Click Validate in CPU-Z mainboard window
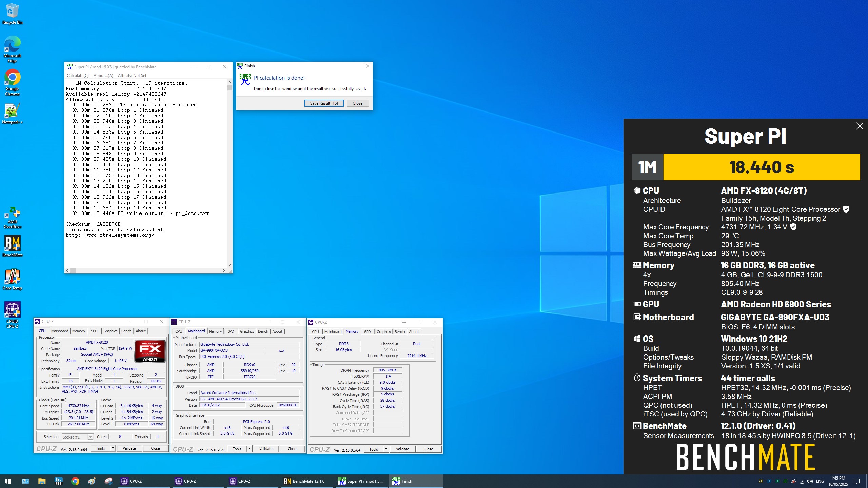Screen dimensions: 868x488 coord(266,449)
